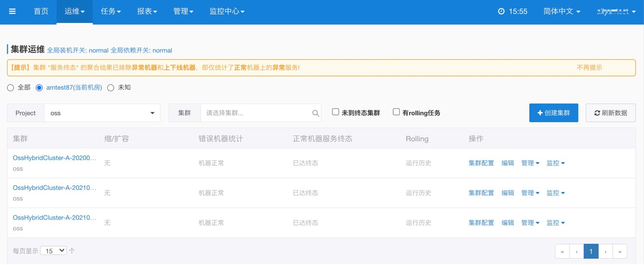The width and height of the screenshot is (644, 265).
Task: Select the 未知 radio button
Action: [110, 88]
